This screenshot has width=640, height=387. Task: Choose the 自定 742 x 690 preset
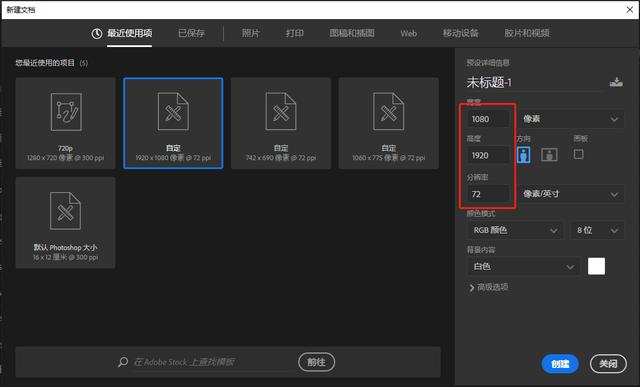281,123
